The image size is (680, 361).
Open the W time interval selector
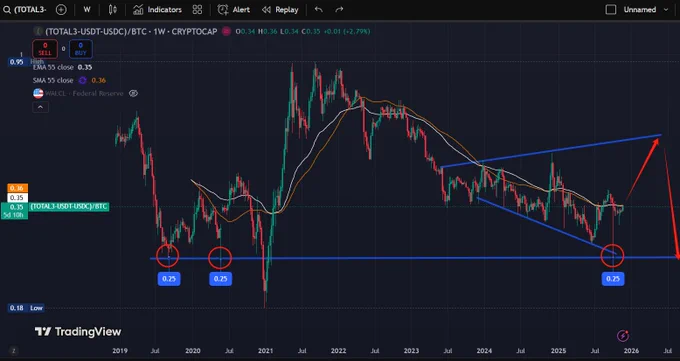pos(87,10)
